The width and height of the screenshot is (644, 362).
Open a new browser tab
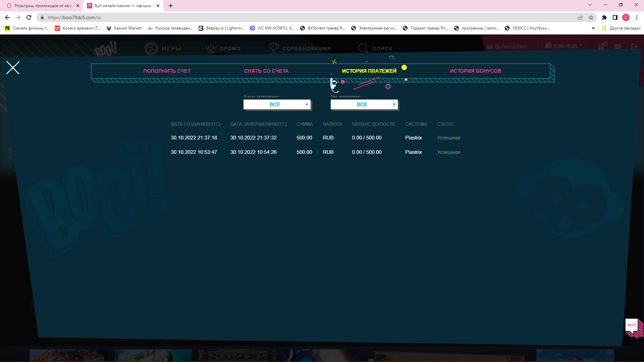click(x=171, y=6)
